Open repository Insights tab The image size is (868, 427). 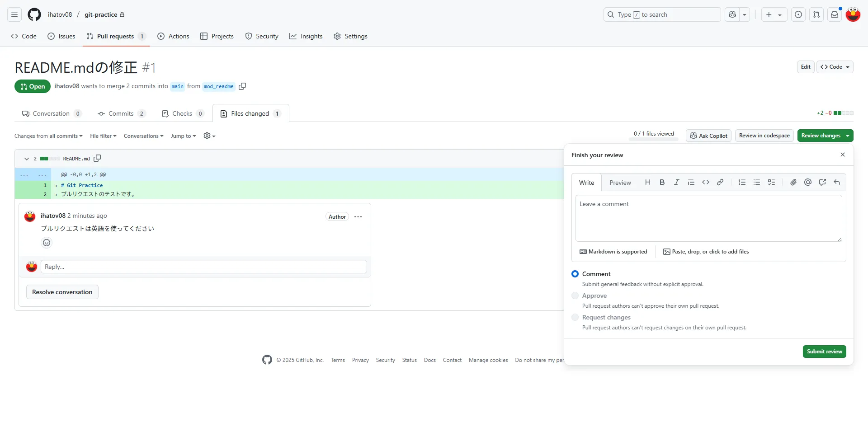click(306, 36)
